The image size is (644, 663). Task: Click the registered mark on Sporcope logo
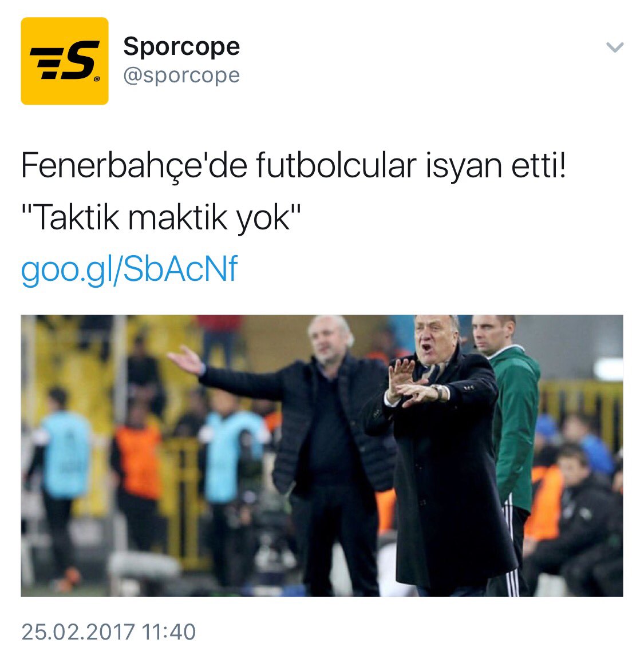tap(97, 78)
